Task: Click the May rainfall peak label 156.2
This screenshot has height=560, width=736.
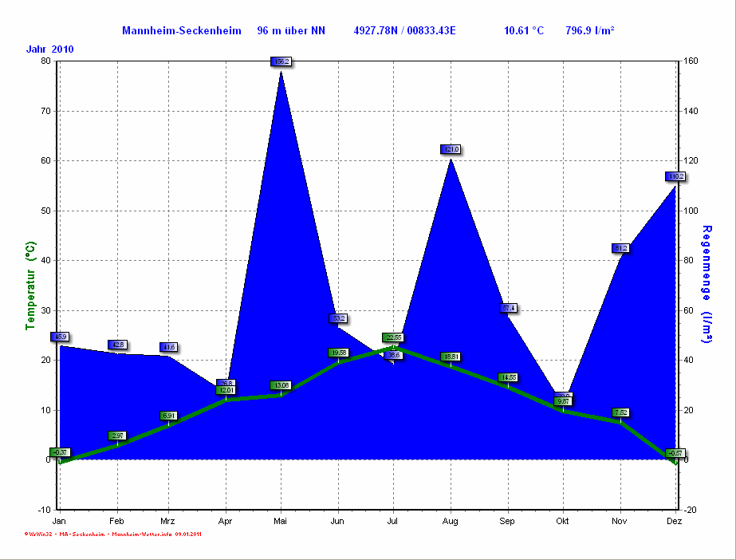Action: (x=281, y=61)
